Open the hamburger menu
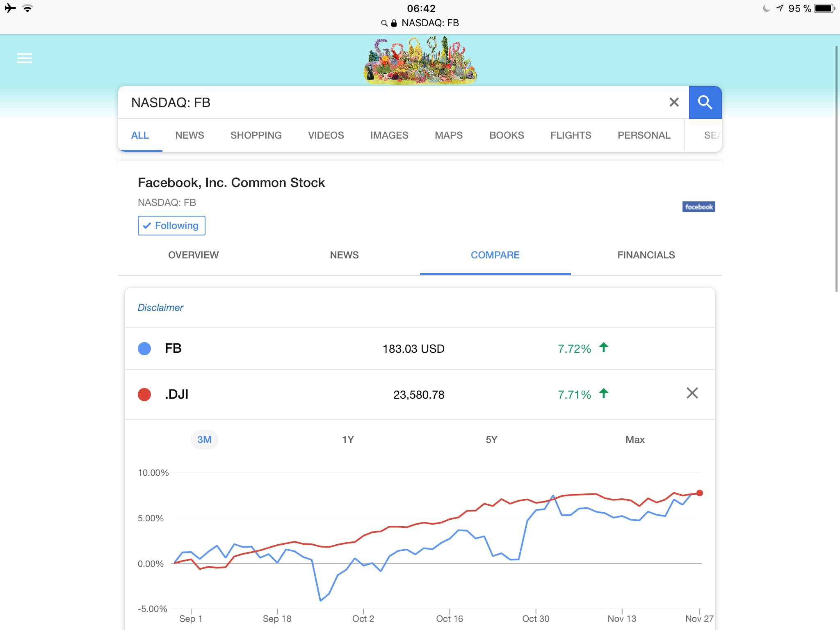840x630 pixels. click(25, 58)
